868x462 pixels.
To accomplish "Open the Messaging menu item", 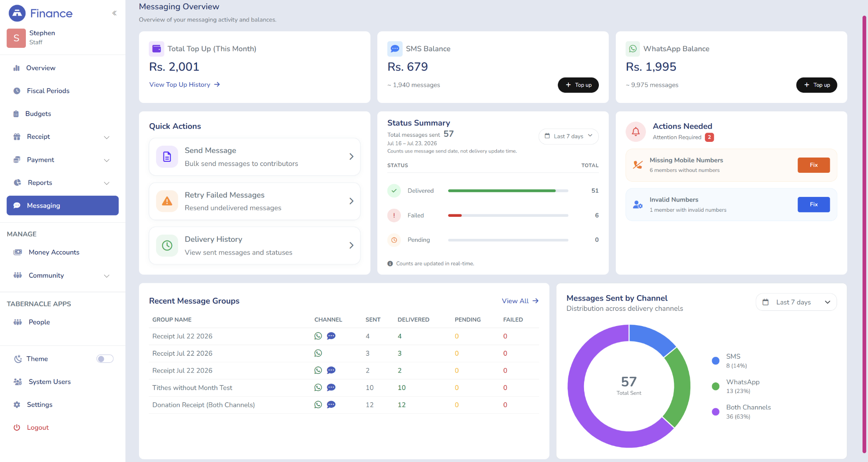I will pos(63,205).
